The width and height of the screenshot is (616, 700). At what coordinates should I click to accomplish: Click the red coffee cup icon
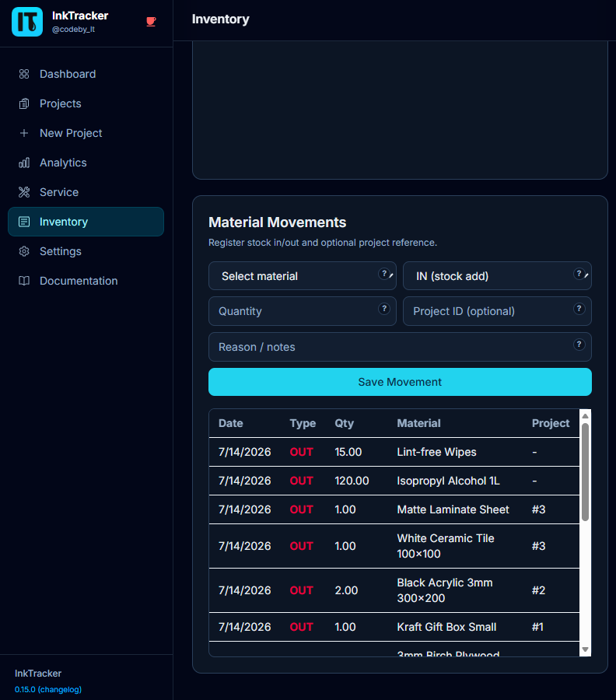[x=151, y=22]
